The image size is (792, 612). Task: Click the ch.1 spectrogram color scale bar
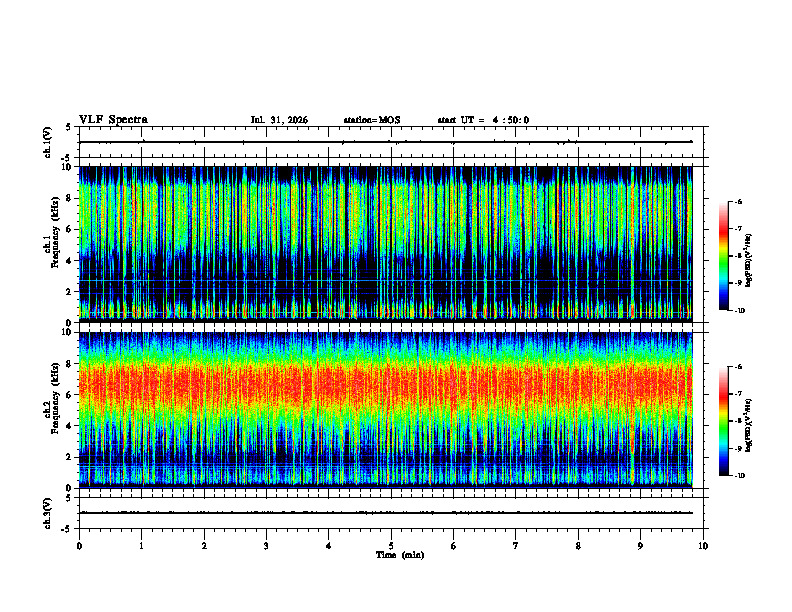coord(723,256)
